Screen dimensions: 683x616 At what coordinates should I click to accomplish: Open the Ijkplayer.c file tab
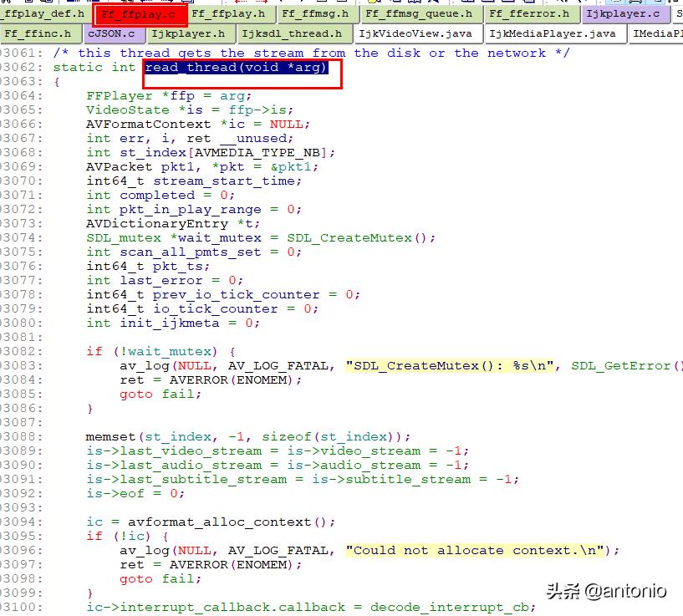pyautogui.click(x=626, y=13)
